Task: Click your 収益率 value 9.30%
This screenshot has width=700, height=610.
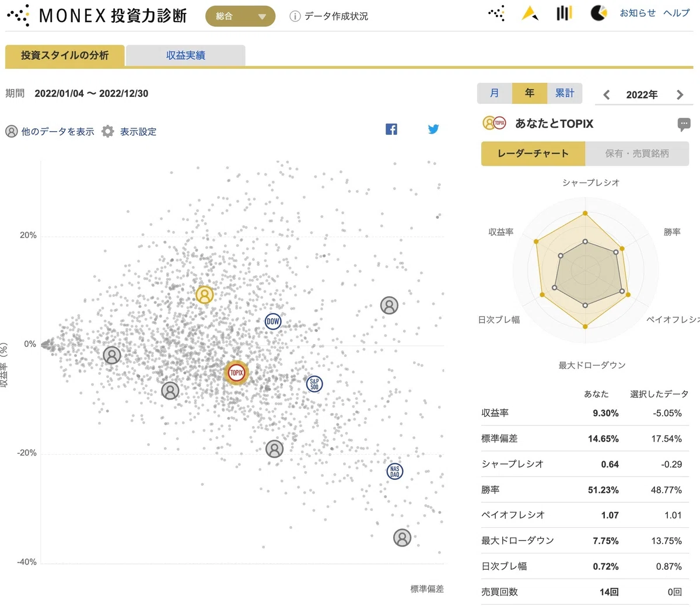Action: pyautogui.click(x=605, y=413)
